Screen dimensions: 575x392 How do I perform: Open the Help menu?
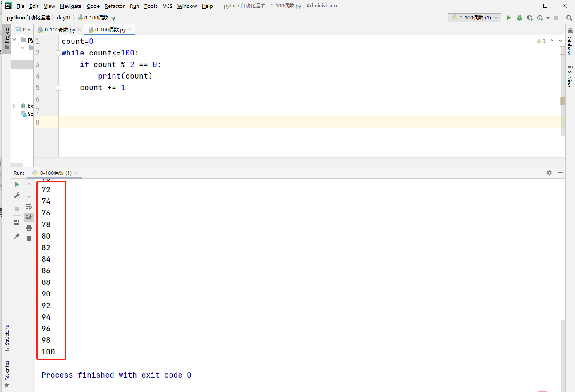[x=207, y=6]
